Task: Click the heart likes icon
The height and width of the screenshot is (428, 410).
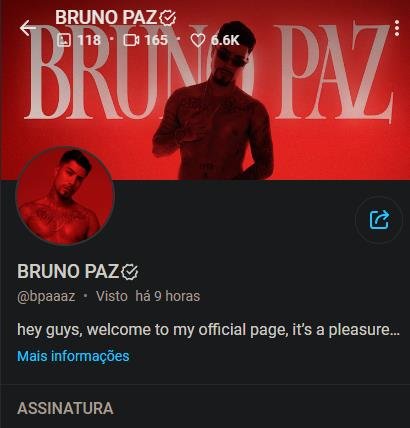Action: coord(198,41)
